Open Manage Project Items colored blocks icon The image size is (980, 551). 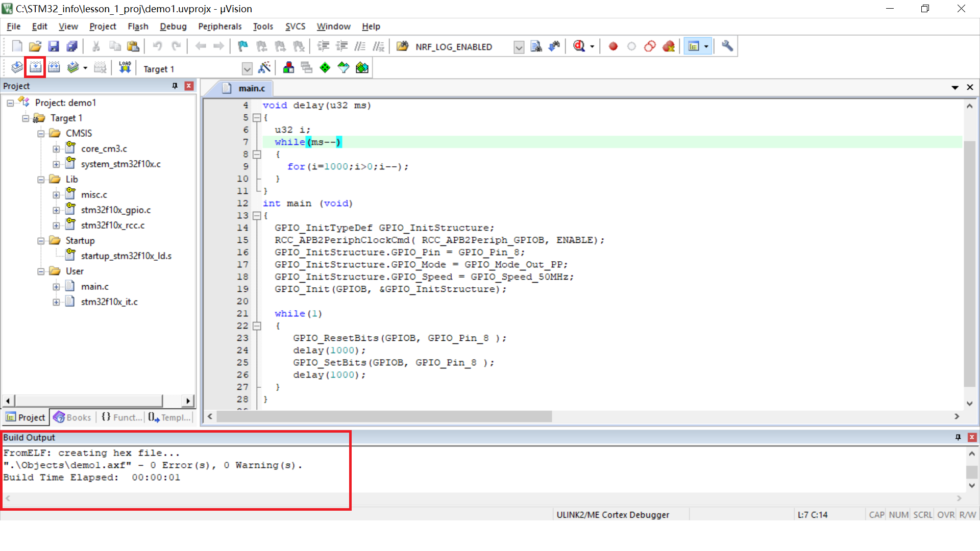tap(288, 68)
